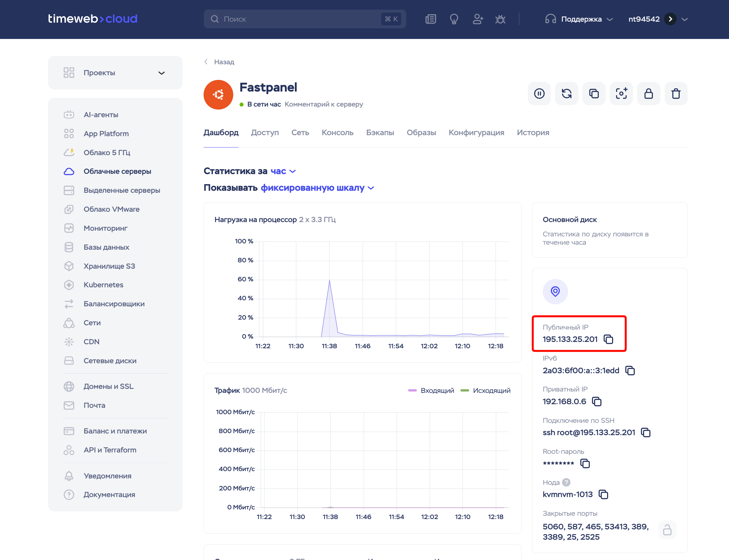Viewport: 729px width, 560px height.
Task: Change scale type фиксированную шкалу
Action: click(317, 188)
